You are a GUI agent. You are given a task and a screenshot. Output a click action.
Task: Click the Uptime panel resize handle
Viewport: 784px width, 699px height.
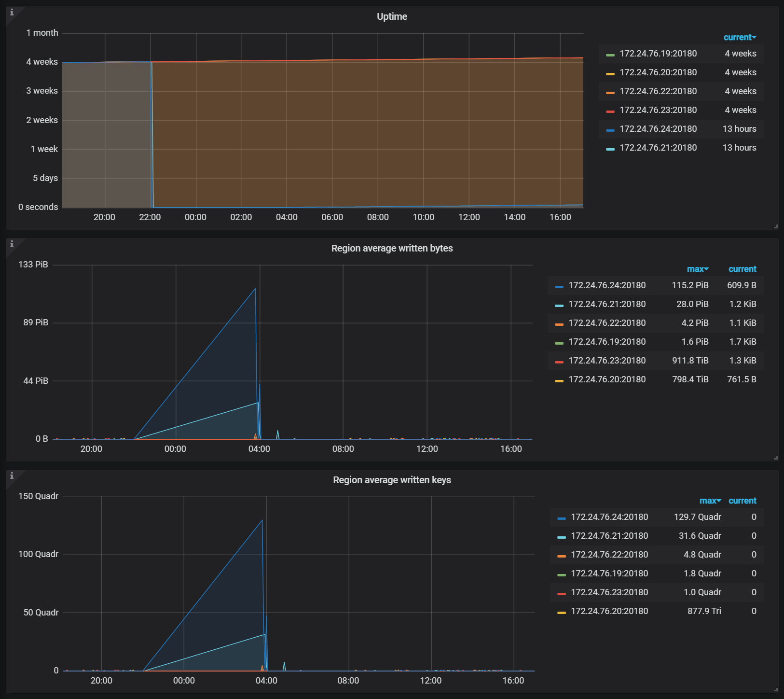pyautogui.click(x=776, y=226)
